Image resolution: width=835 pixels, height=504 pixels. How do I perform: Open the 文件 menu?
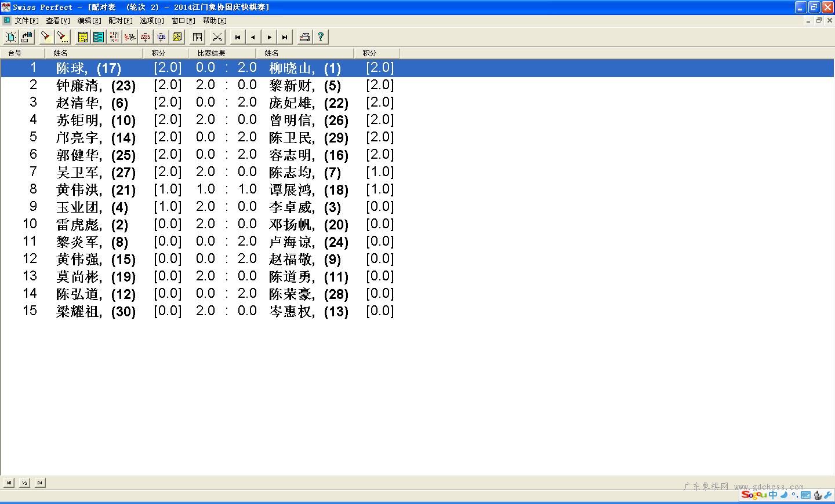coord(26,21)
